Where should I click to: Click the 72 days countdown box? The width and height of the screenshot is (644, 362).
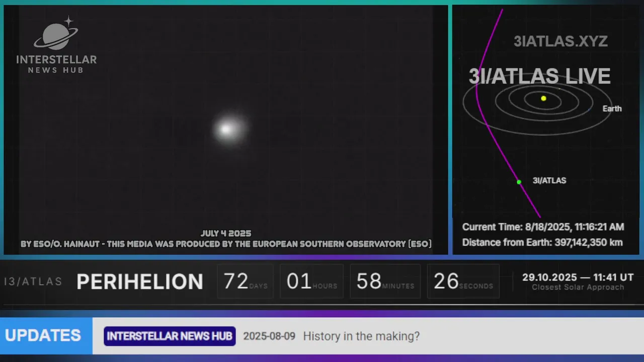[x=245, y=282]
